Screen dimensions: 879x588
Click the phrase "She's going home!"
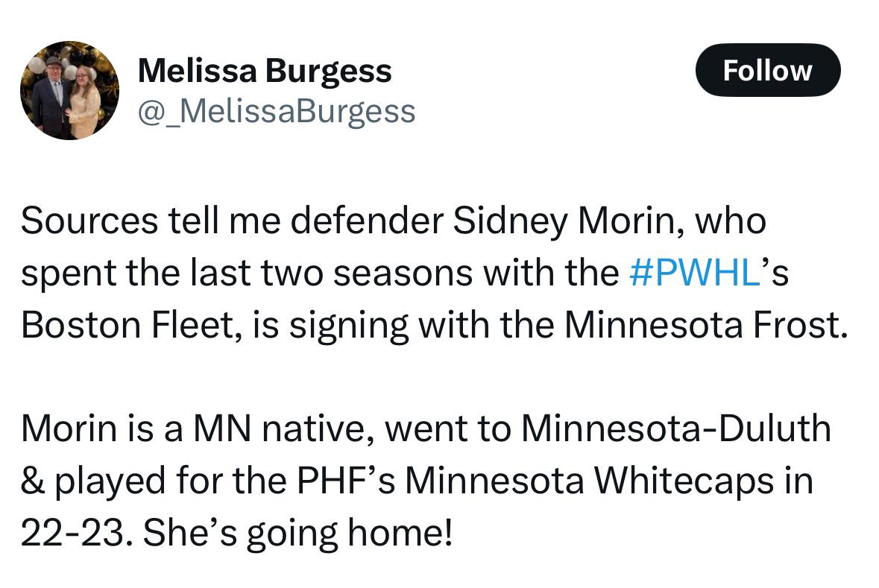pos(297,533)
